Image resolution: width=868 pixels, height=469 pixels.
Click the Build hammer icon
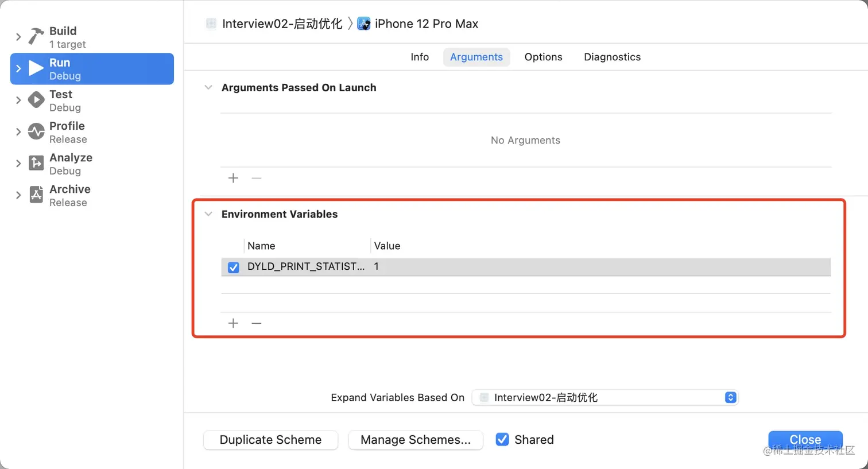(36, 37)
